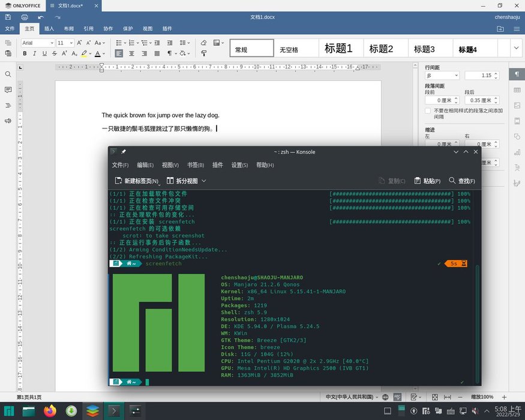Click the clear formatting eraser icon

coord(203,43)
